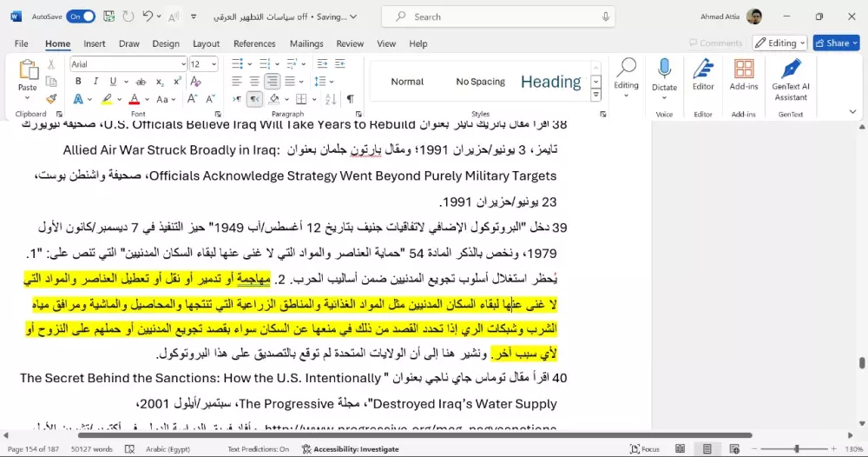The image size is (868, 457).
Task: Apply superscript formatting
Action: pyautogui.click(x=177, y=82)
